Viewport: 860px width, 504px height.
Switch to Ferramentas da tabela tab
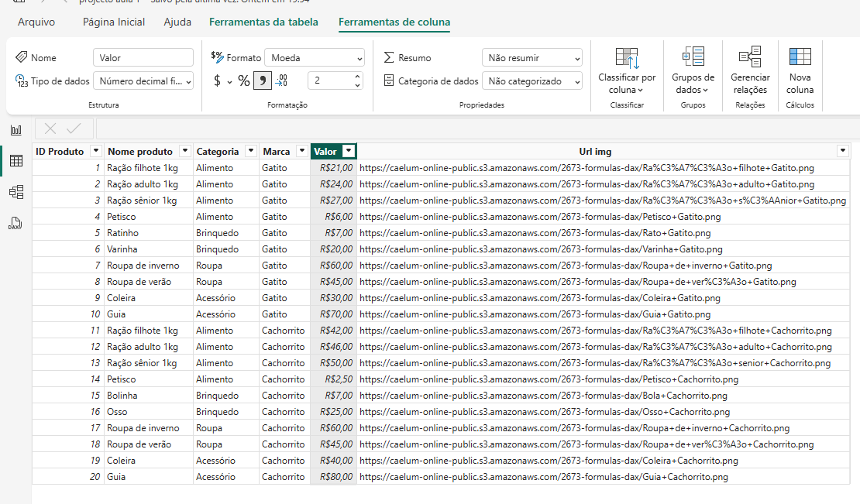[263, 22]
